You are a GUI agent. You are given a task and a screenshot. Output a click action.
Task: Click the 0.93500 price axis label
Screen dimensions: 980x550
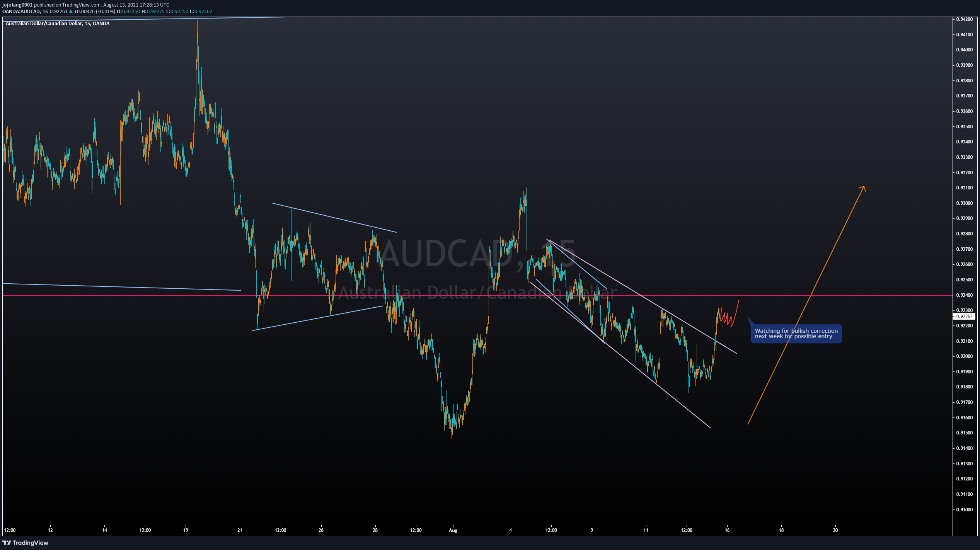coord(964,126)
